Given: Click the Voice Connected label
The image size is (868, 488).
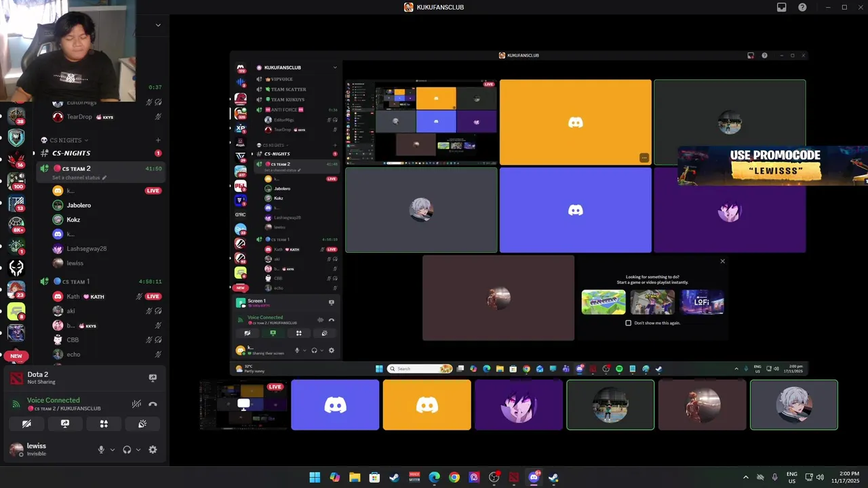Looking at the screenshot, I should click(x=54, y=400).
